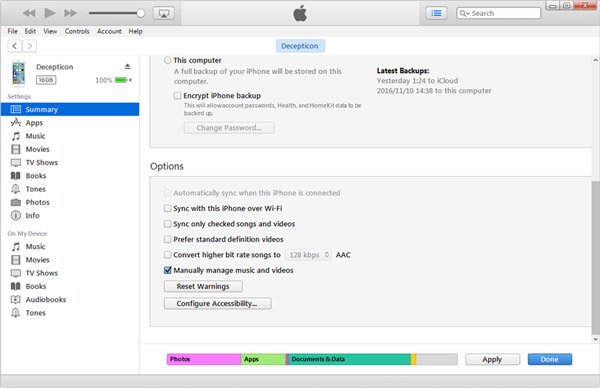Click the Change Password button
600x388 pixels.
tap(229, 128)
